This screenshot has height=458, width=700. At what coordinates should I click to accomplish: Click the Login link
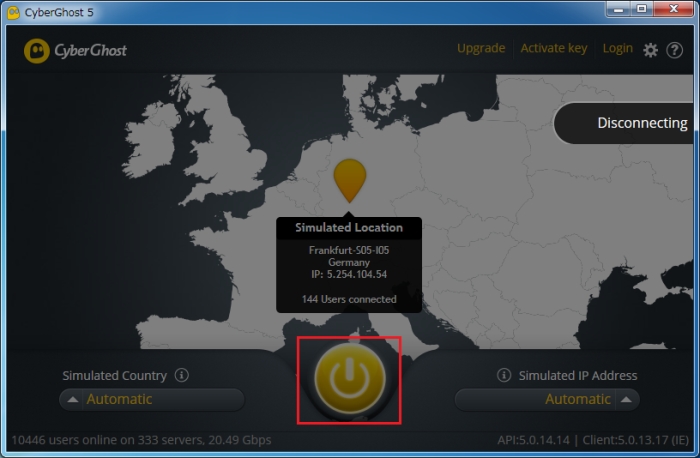[x=617, y=48]
